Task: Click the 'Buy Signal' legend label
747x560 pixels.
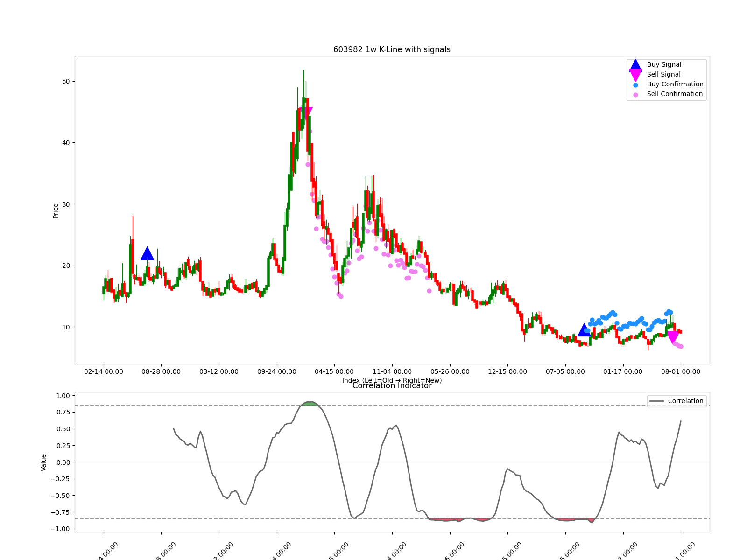Action: tap(664, 64)
